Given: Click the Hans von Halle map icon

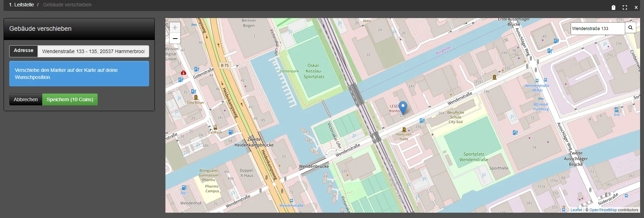Looking at the screenshot, I should 404,130.
